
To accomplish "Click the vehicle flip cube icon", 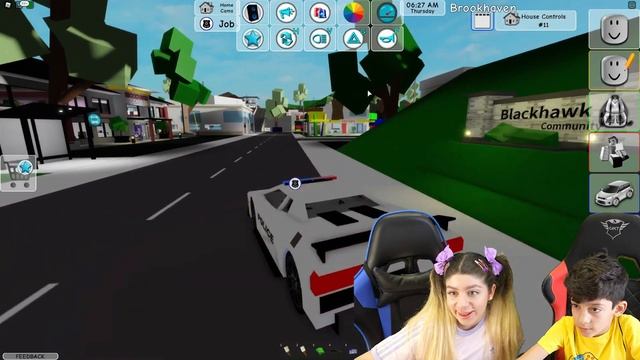I will 286,39.
